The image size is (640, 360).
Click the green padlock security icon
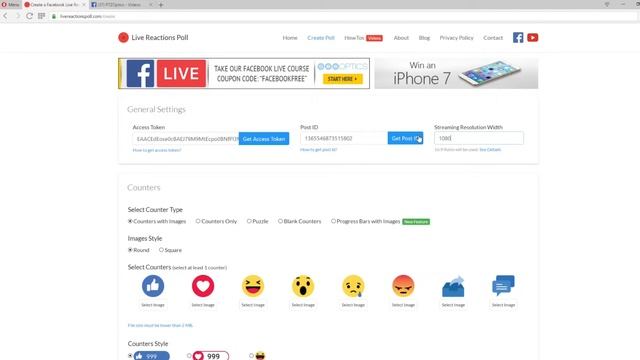54,16
